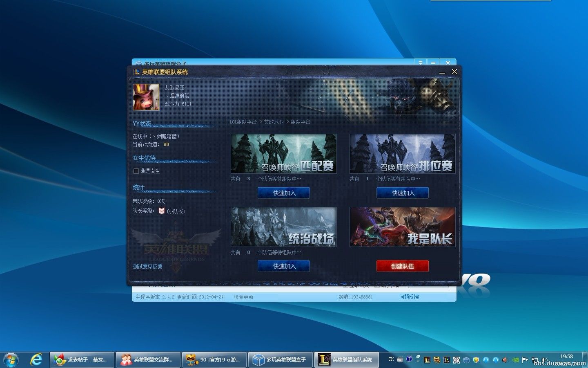Go to LOL组队平台 in the breadcrumb

point(243,122)
